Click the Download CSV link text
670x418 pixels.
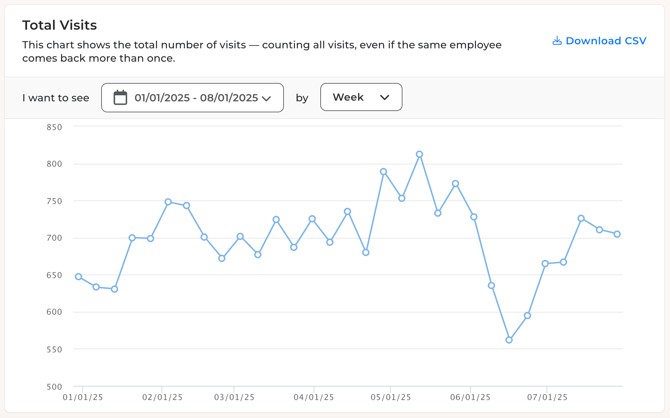pos(606,41)
